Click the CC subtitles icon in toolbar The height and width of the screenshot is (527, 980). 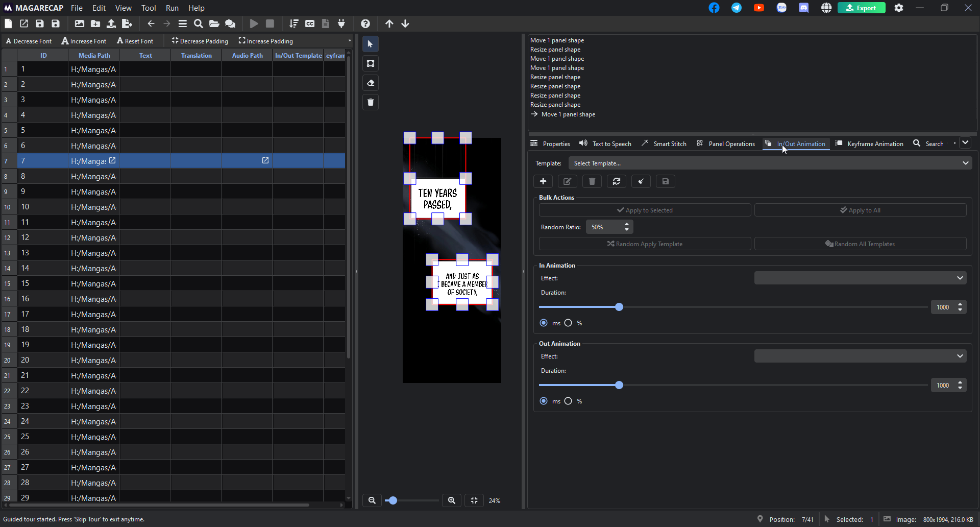click(x=310, y=23)
